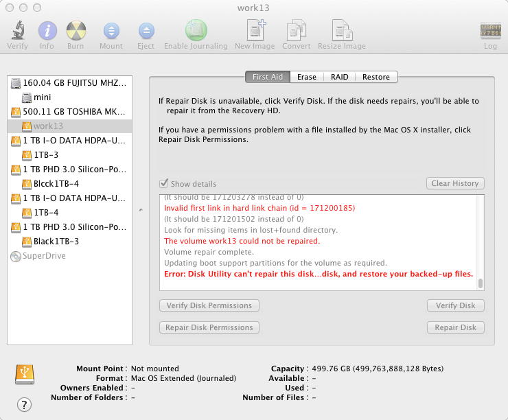This screenshot has width=508, height=420.
Task: Switch to the Erase tab
Action: pyautogui.click(x=306, y=77)
